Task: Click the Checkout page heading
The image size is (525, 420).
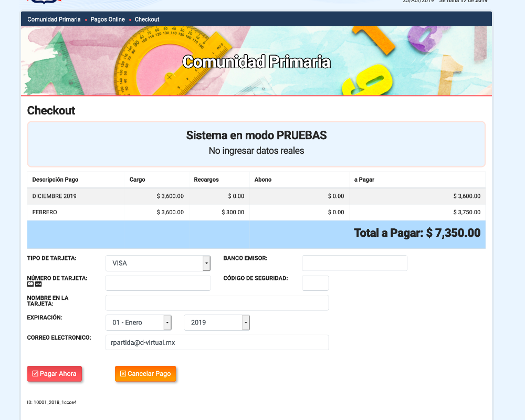Action: point(51,111)
